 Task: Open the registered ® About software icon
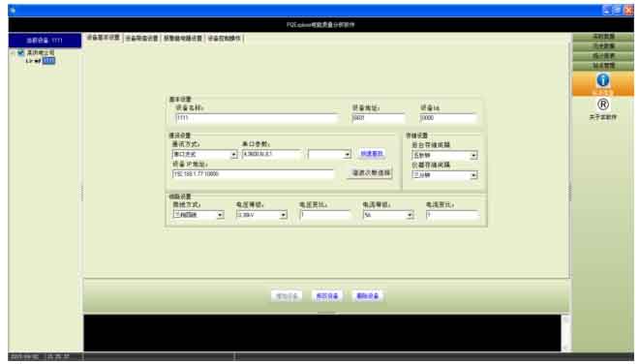point(603,105)
